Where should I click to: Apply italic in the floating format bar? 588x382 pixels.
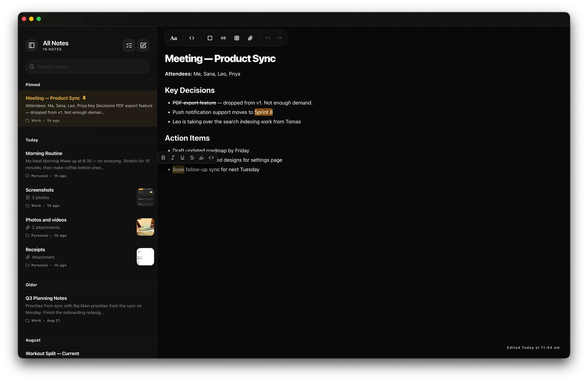[x=173, y=158]
